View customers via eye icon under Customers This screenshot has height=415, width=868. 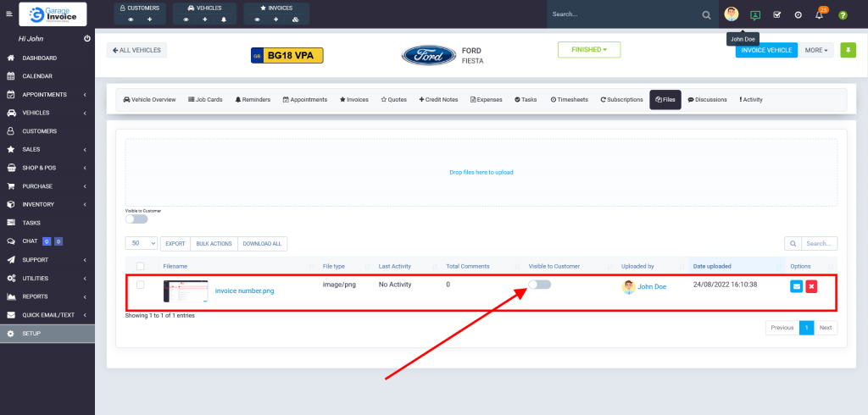(x=131, y=19)
